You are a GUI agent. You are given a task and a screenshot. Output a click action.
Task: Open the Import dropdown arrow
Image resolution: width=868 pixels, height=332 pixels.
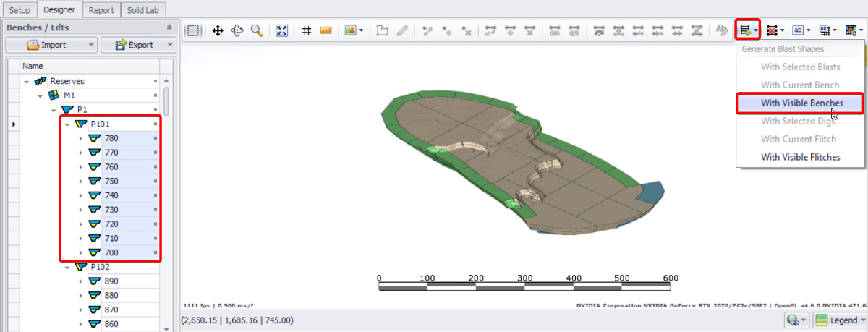pos(90,45)
